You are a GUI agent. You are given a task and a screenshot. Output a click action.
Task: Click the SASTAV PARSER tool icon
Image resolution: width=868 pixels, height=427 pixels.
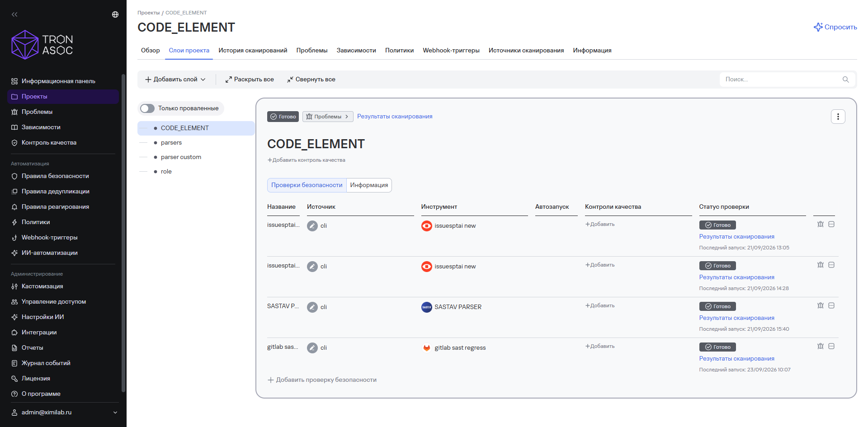pyautogui.click(x=426, y=307)
